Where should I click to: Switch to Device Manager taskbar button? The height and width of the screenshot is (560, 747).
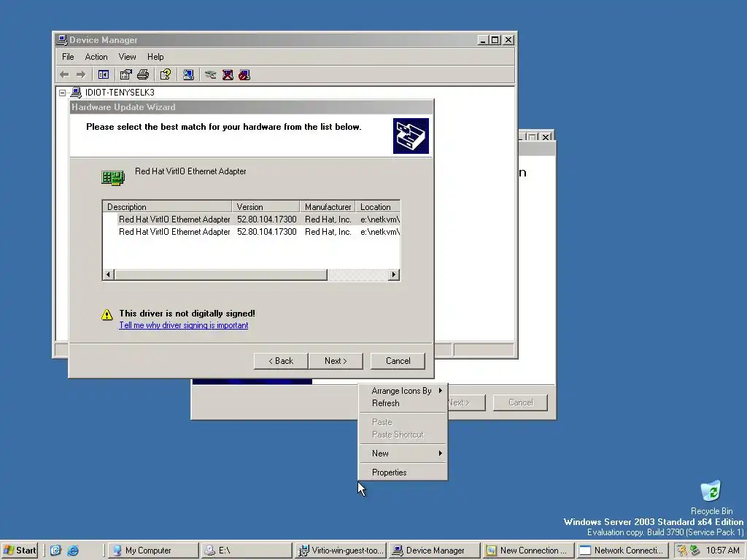[435, 551]
